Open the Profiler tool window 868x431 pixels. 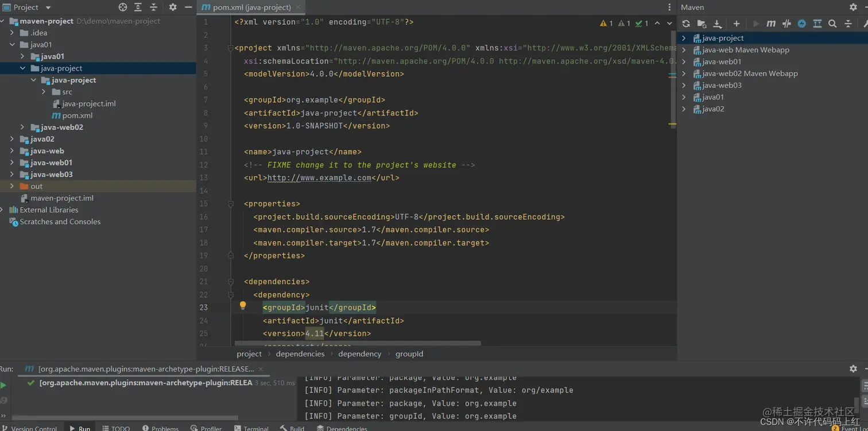207,428
